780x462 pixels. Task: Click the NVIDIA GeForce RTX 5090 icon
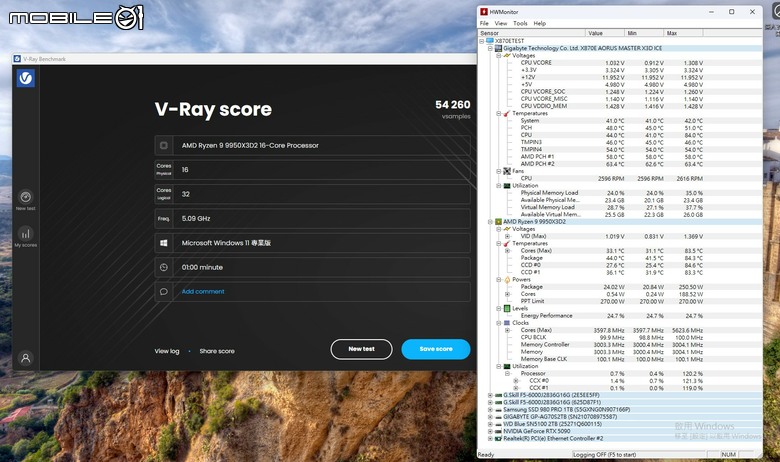[x=498, y=431]
